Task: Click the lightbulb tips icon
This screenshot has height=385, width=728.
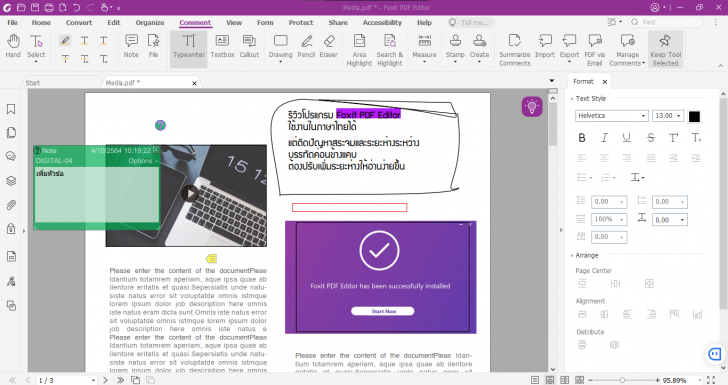Action: click(532, 107)
